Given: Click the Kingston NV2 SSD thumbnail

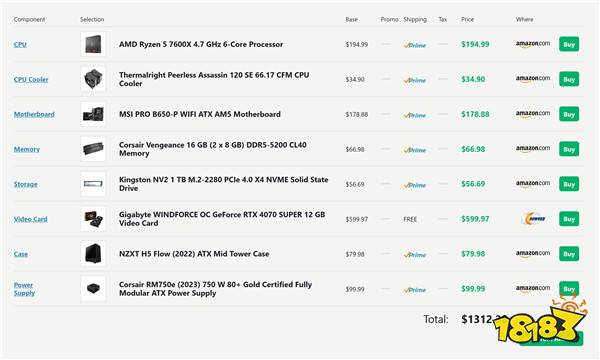Looking at the screenshot, I should [93, 184].
